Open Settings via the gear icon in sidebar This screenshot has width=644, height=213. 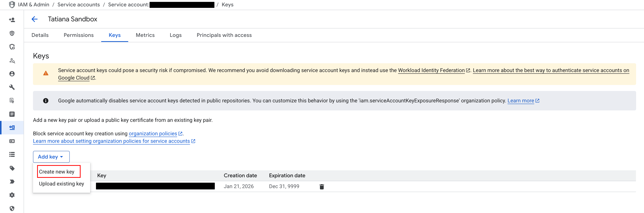(12, 195)
